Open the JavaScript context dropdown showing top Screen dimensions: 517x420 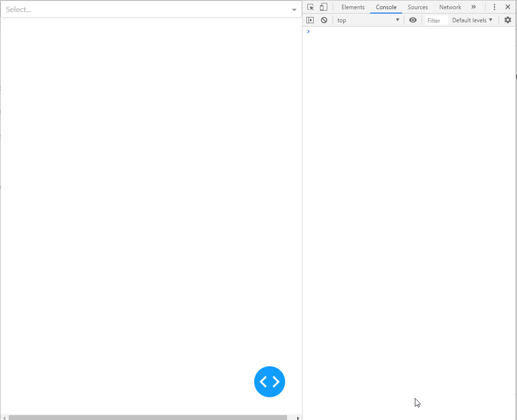[368, 20]
